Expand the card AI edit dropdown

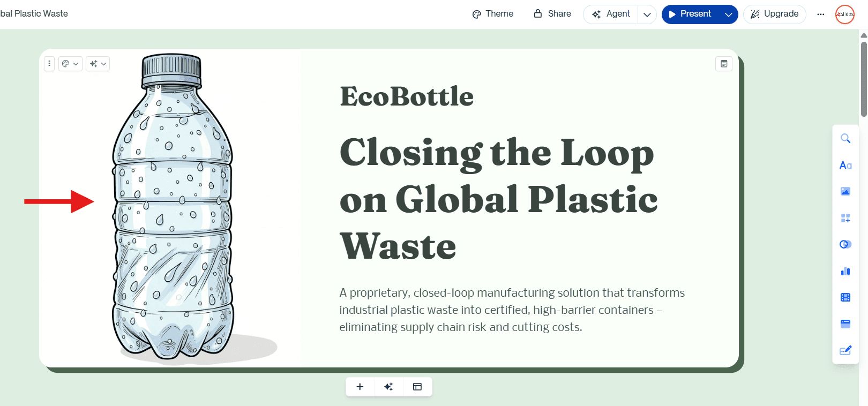(98, 64)
